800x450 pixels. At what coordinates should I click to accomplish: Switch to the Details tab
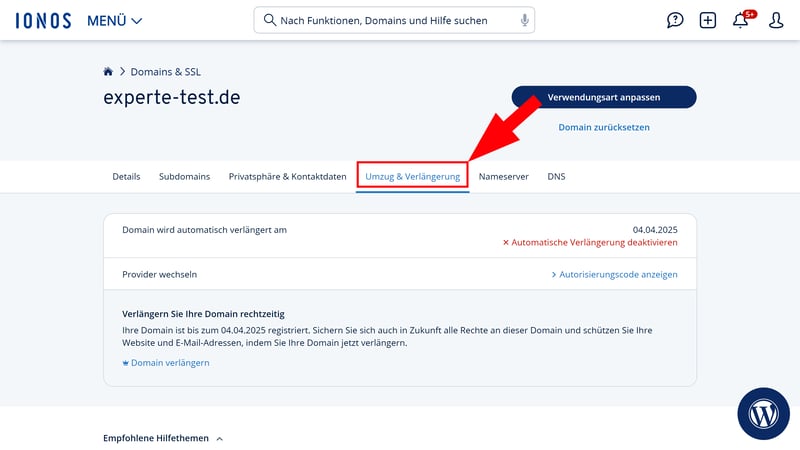click(126, 176)
